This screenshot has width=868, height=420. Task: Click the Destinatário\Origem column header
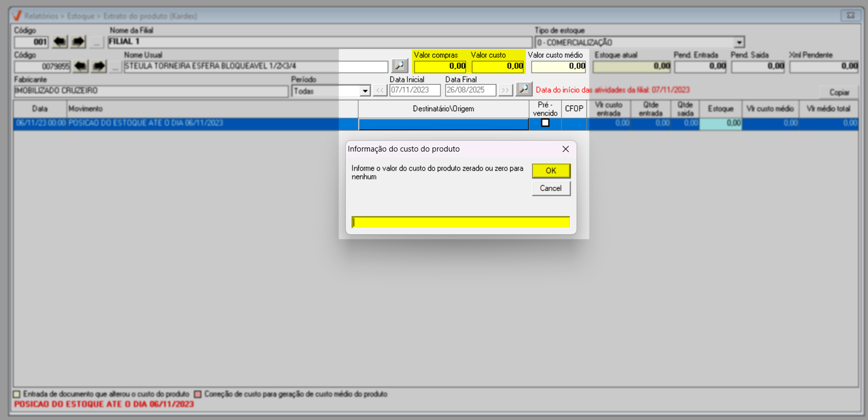coord(444,109)
